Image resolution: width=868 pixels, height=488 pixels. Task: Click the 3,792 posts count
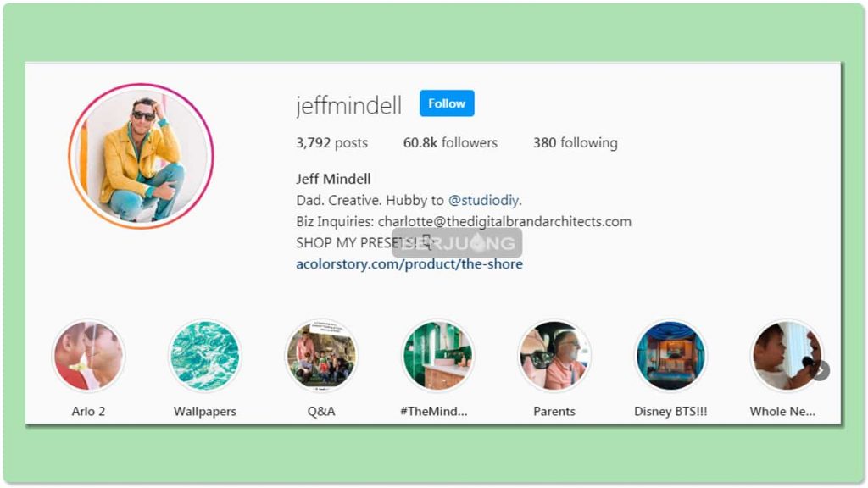(x=331, y=142)
